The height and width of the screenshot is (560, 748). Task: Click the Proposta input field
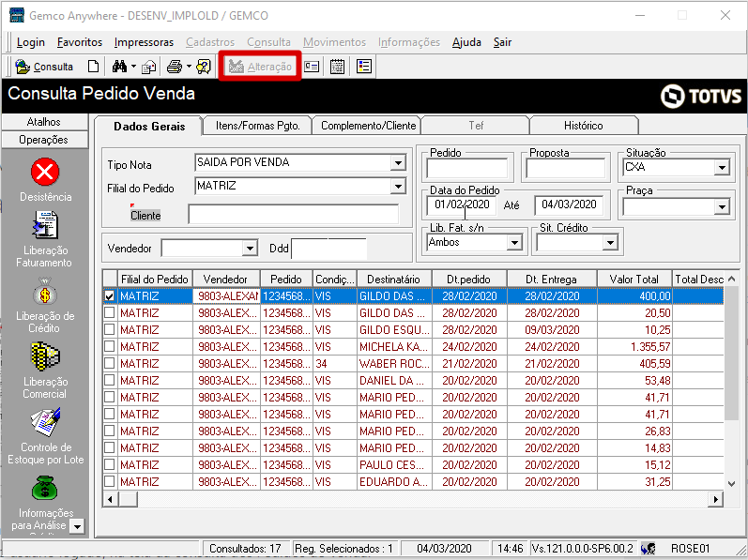[x=566, y=169]
